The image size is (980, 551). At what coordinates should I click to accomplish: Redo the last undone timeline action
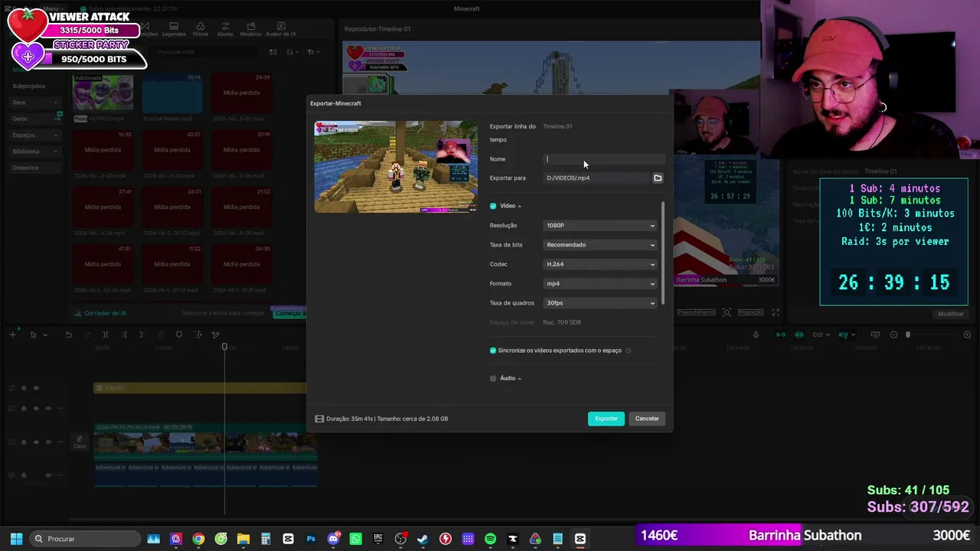tap(87, 334)
